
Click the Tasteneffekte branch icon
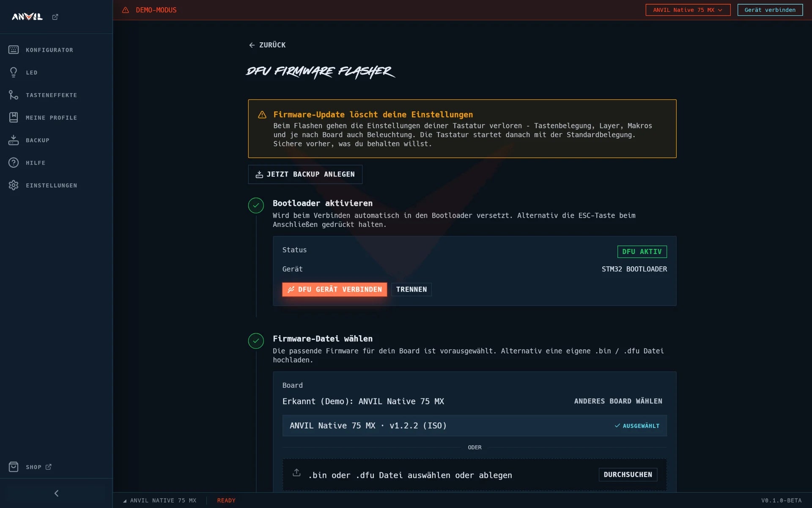point(14,95)
